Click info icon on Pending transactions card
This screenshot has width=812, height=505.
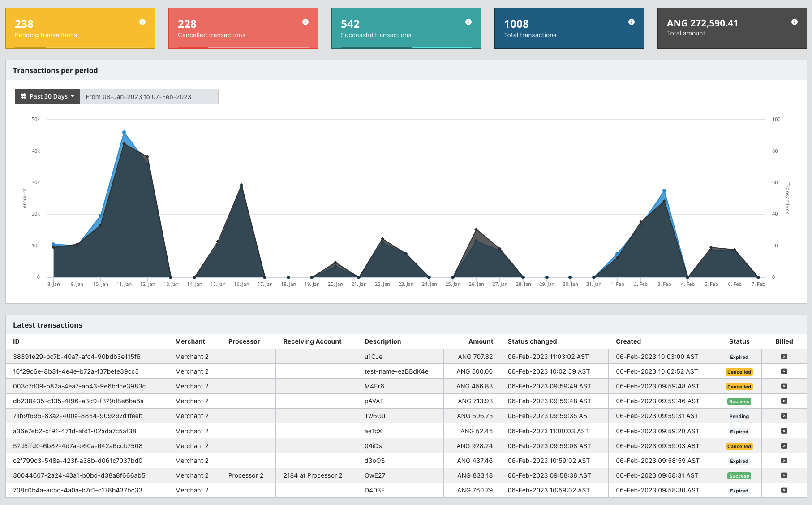click(x=142, y=22)
